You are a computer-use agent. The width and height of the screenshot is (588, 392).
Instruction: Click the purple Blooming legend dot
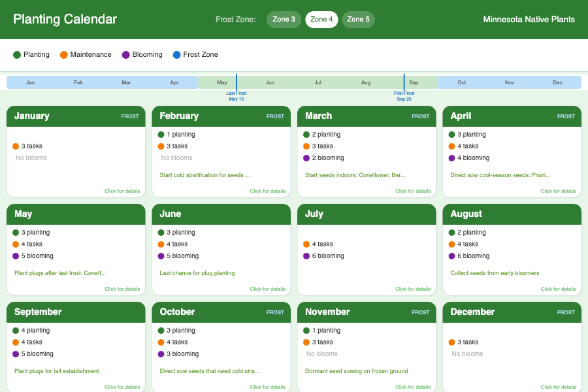125,55
